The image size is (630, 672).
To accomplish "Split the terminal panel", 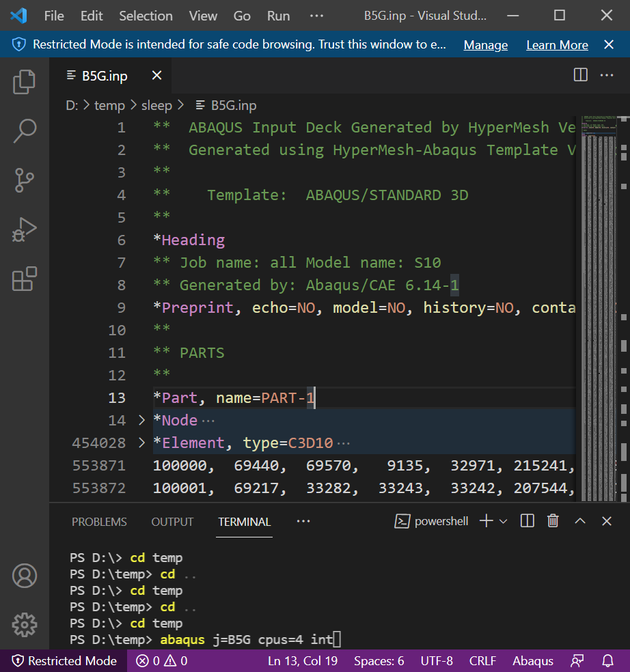I will pos(527,521).
